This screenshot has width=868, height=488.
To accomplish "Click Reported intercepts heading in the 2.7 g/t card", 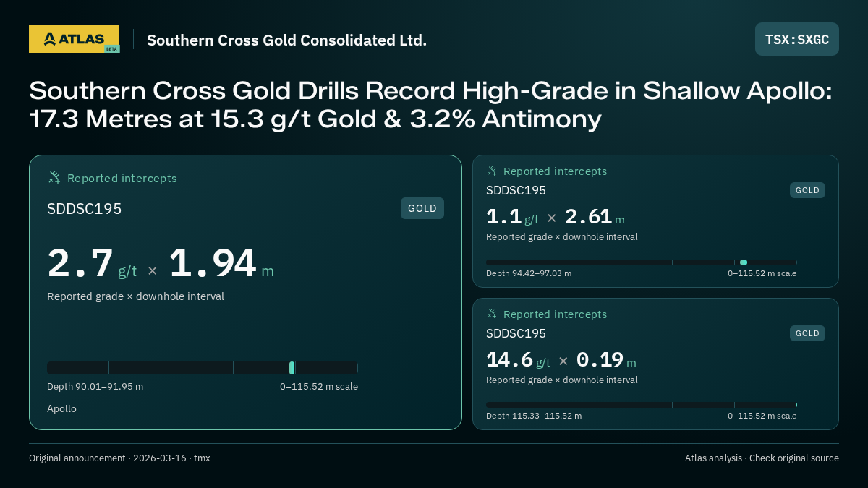I will (x=122, y=178).
